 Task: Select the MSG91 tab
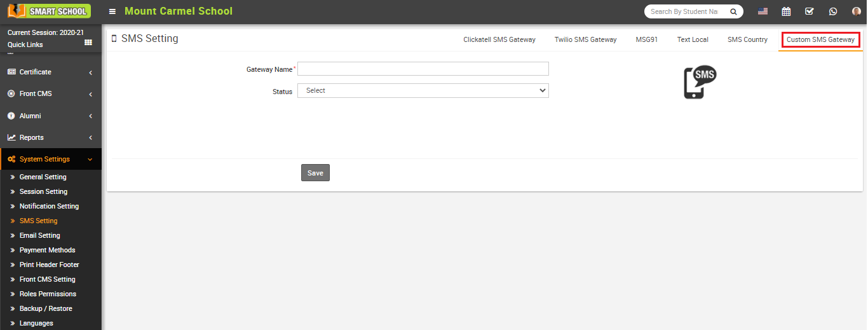[646, 39]
